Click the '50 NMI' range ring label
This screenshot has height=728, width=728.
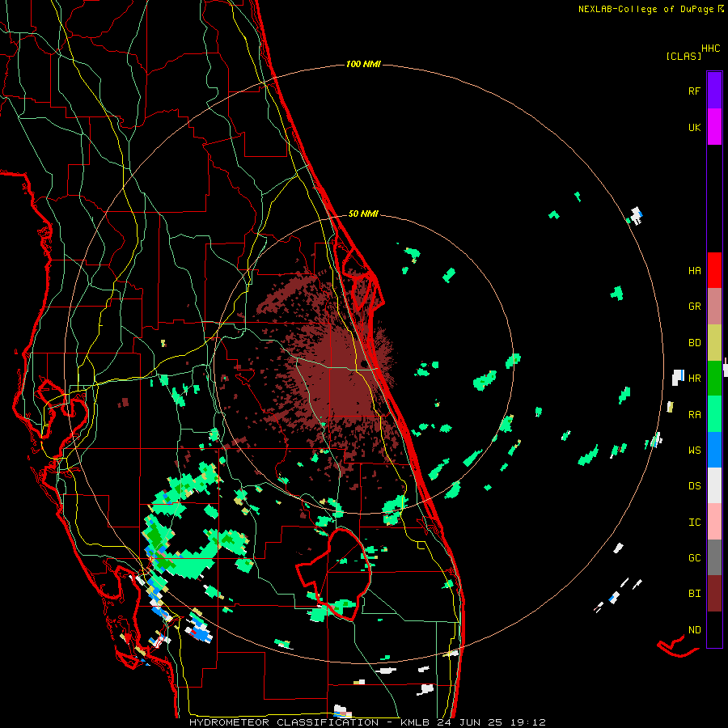click(x=363, y=214)
